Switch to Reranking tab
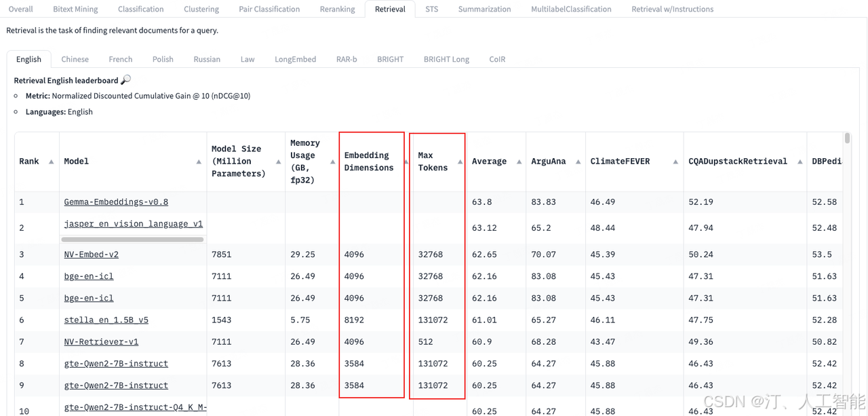 pyautogui.click(x=337, y=10)
